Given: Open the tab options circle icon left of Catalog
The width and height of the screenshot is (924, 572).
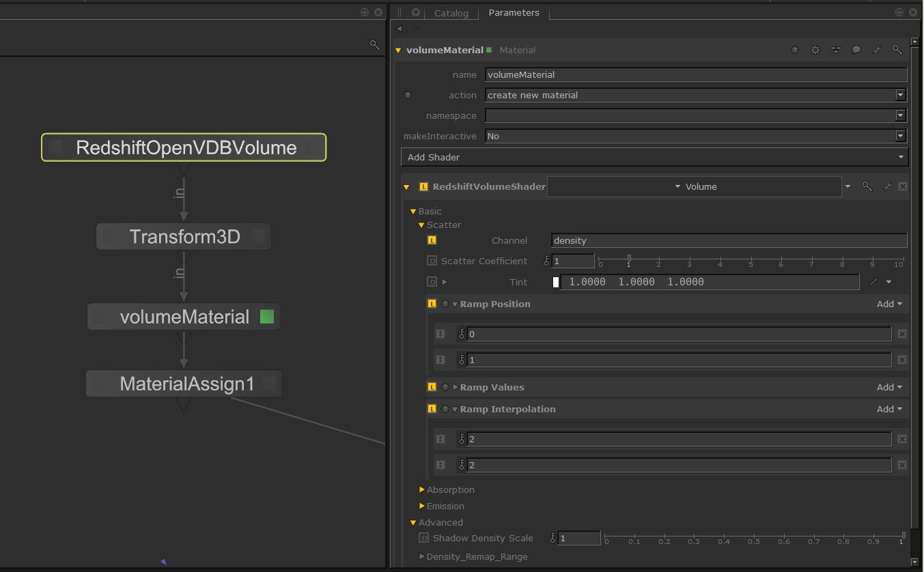Looking at the screenshot, I should [x=415, y=12].
